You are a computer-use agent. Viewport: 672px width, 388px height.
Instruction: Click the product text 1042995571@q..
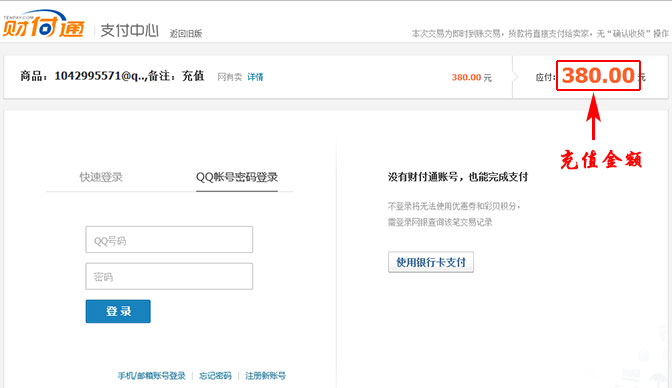(99, 76)
